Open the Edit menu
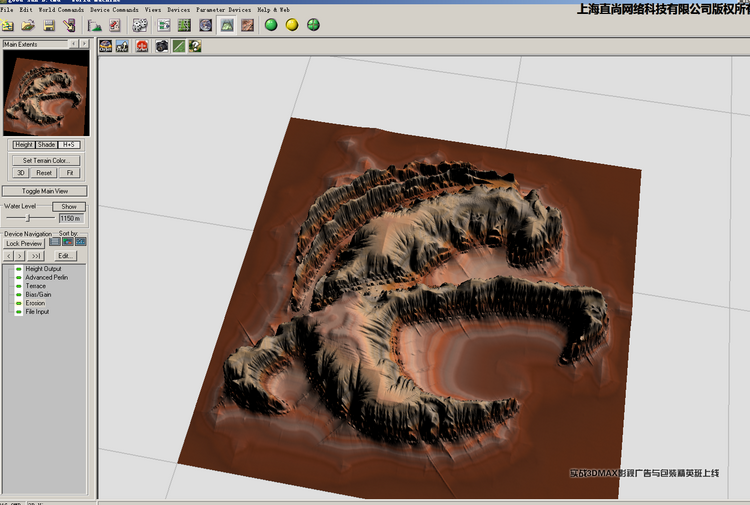This screenshot has height=505, width=750. pos(26,10)
